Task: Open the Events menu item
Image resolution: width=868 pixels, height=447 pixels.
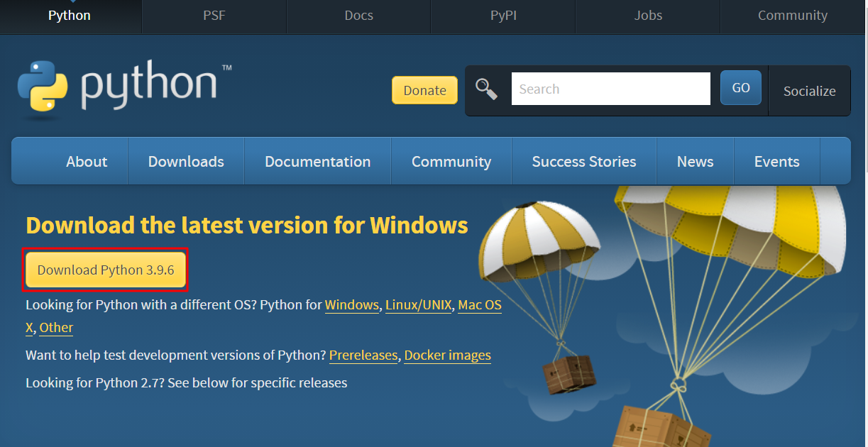Action: [x=776, y=162]
